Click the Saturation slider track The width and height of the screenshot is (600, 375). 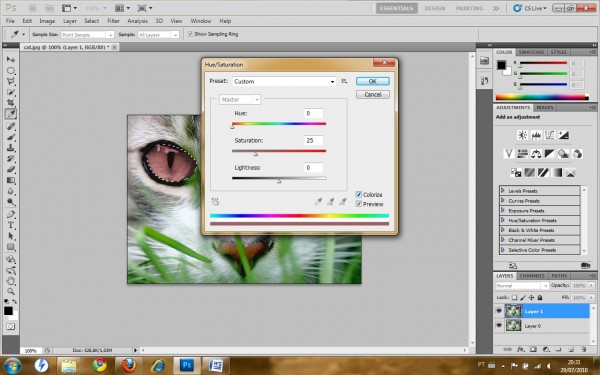pos(279,151)
